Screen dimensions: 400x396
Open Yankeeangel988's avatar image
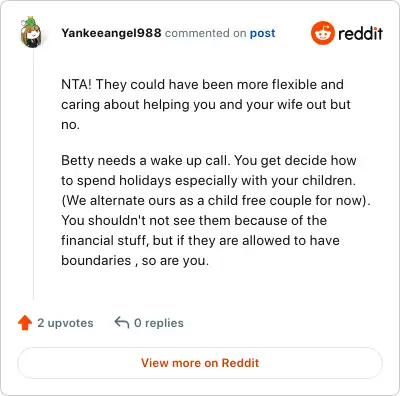pyautogui.click(x=31, y=32)
